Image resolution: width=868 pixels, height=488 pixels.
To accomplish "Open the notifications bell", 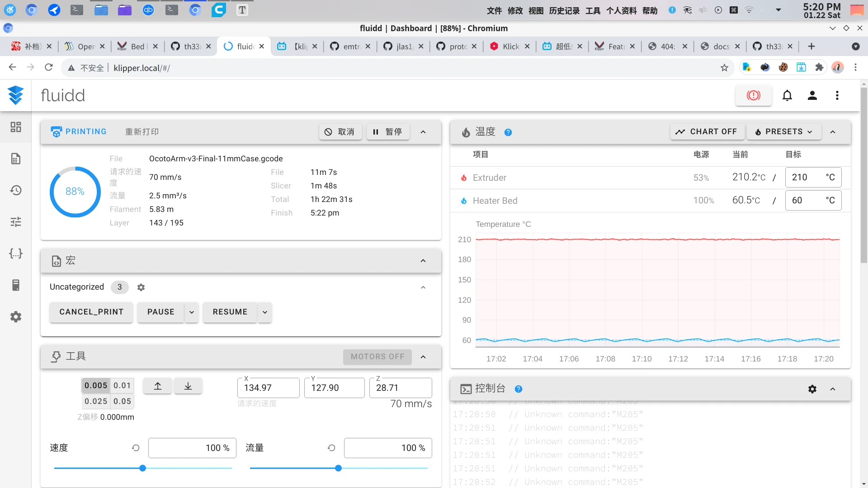I will (x=787, y=95).
